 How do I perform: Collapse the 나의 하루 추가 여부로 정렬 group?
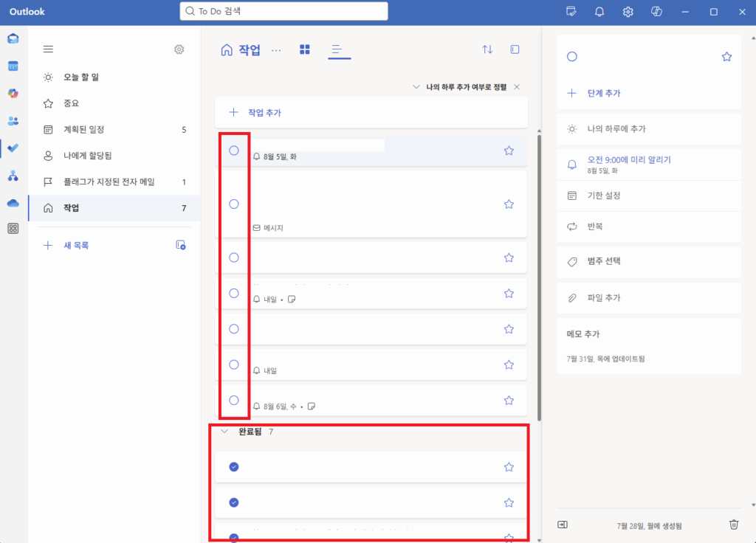pos(416,86)
